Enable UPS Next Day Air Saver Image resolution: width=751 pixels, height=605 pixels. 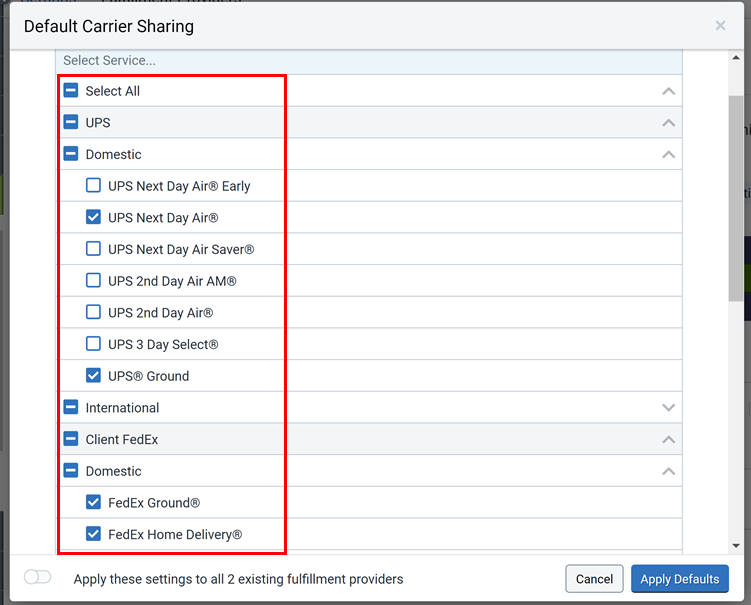[x=93, y=249]
